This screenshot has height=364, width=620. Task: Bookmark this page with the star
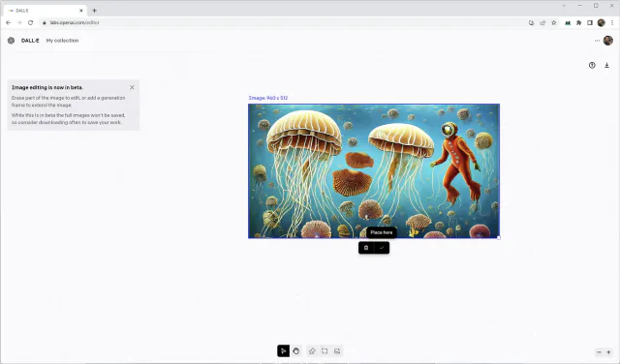pyautogui.click(x=553, y=22)
